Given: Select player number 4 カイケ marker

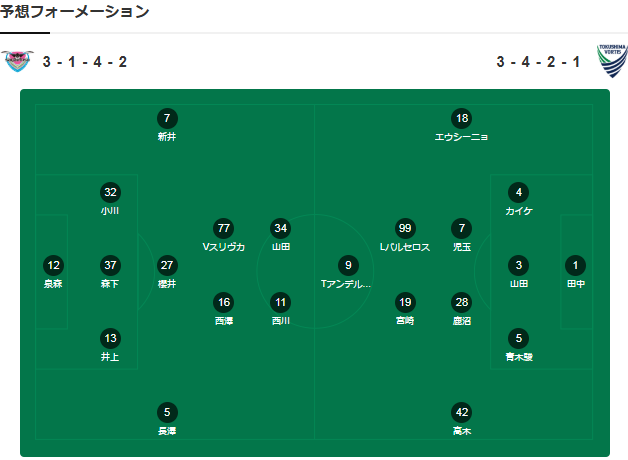Looking at the screenshot, I should pyautogui.click(x=518, y=192).
